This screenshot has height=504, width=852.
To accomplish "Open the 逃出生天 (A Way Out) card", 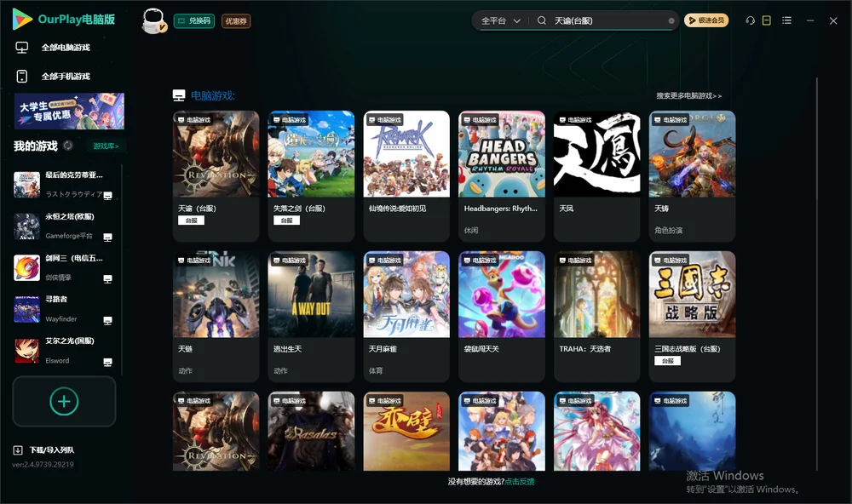I will click(311, 317).
